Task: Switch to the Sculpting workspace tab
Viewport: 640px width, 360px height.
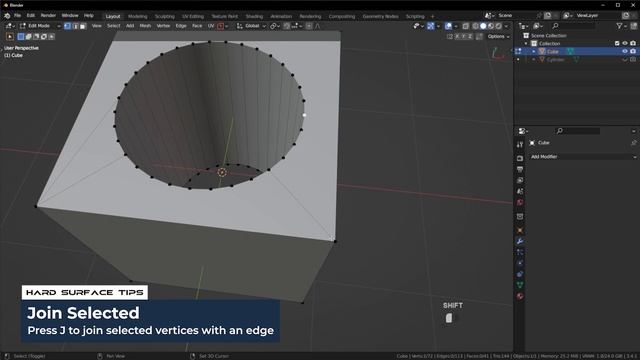Action: point(164,16)
